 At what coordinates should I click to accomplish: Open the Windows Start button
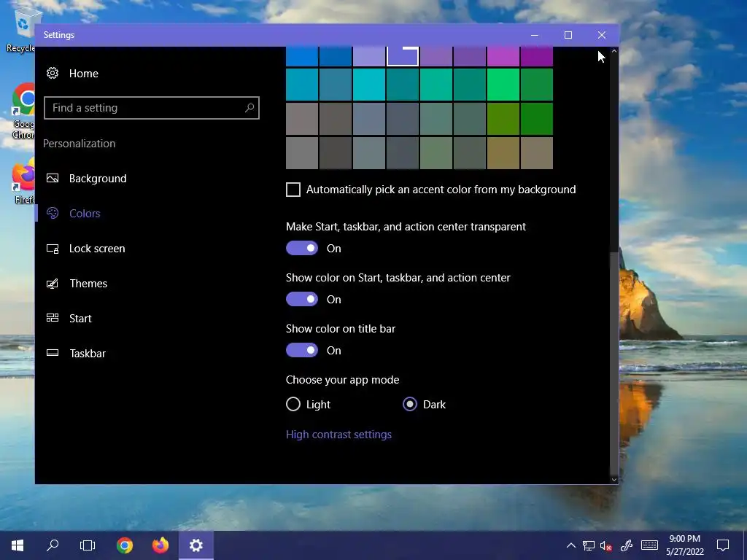(x=18, y=545)
